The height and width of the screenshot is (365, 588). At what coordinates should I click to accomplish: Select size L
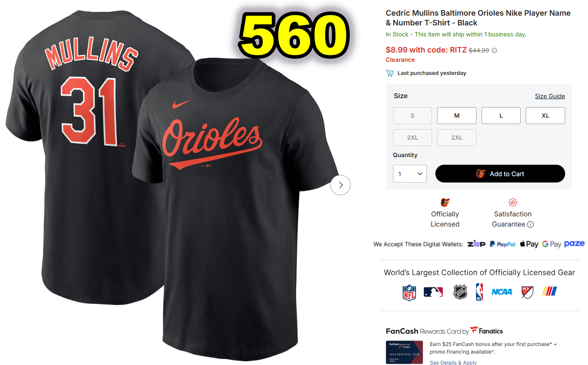(x=501, y=116)
